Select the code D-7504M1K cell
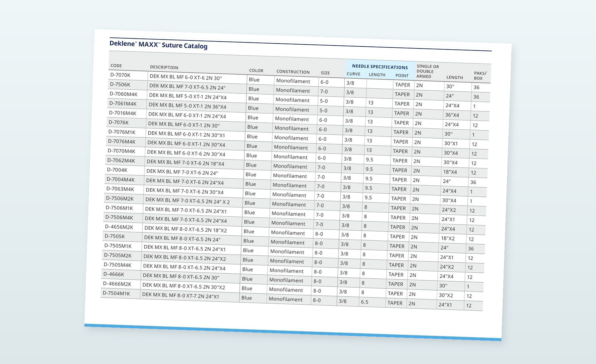 click(116, 294)
